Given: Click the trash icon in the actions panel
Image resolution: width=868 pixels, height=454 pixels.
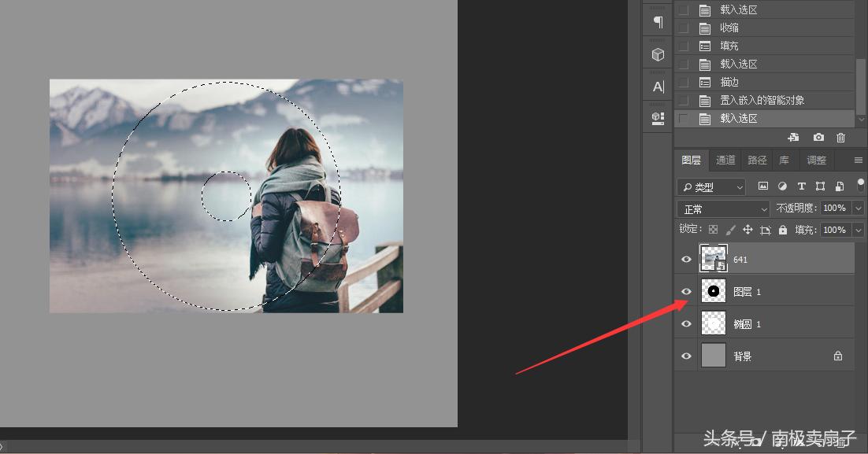Looking at the screenshot, I should click(x=840, y=137).
